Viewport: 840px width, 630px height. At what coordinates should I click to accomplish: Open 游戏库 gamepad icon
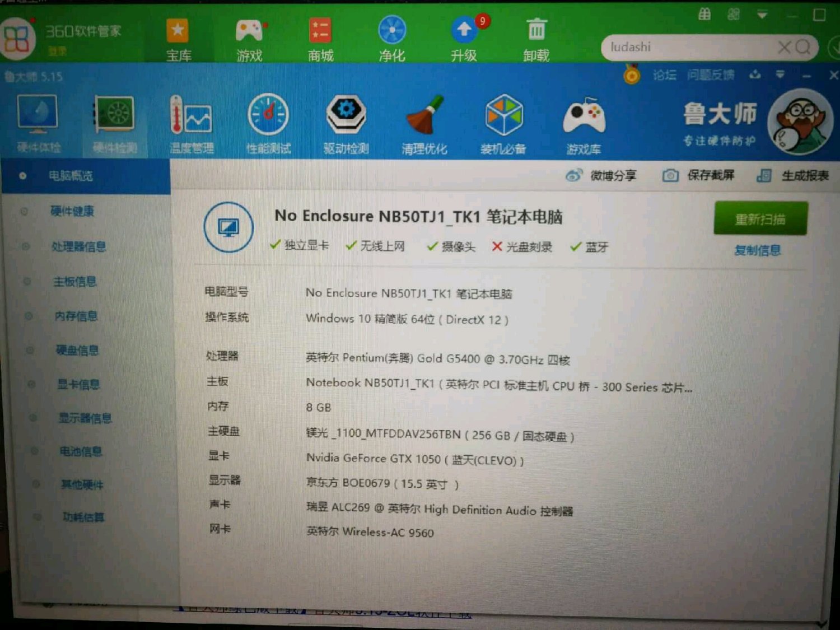[x=584, y=125]
